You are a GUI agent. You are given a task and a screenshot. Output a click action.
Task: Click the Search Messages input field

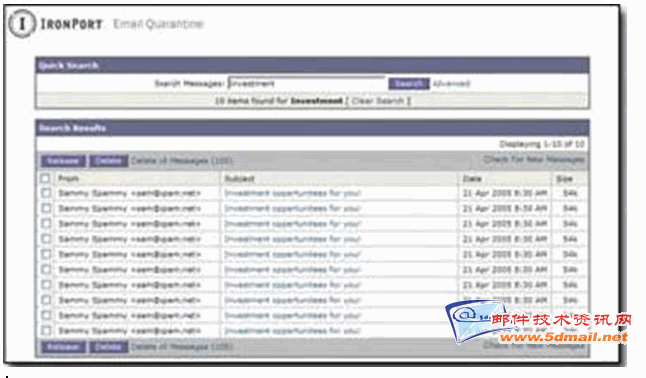pyautogui.click(x=307, y=83)
